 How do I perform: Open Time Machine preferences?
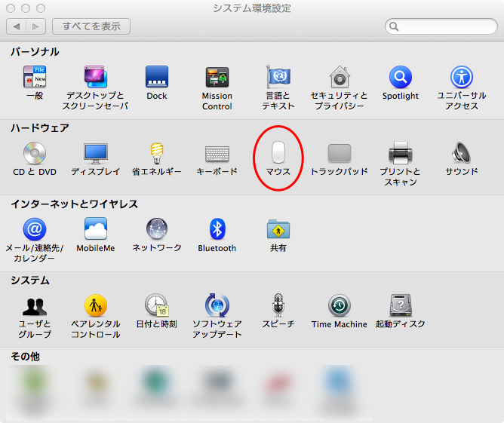click(x=339, y=306)
